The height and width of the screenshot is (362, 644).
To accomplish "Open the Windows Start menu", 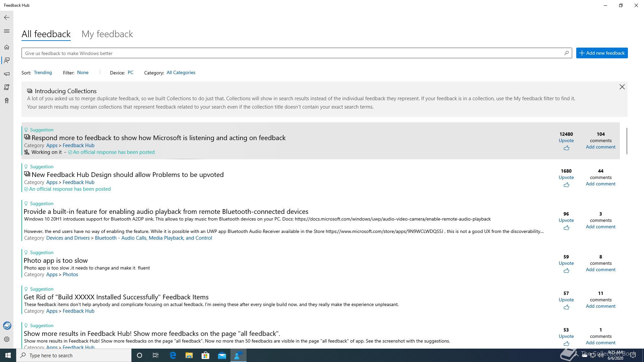I will 8,355.
